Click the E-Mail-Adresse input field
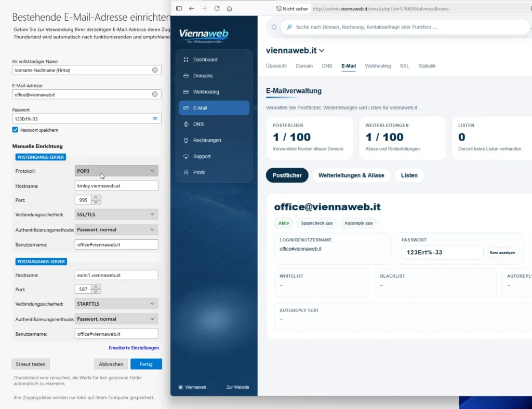The width and height of the screenshot is (532, 409). pos(87,94)
